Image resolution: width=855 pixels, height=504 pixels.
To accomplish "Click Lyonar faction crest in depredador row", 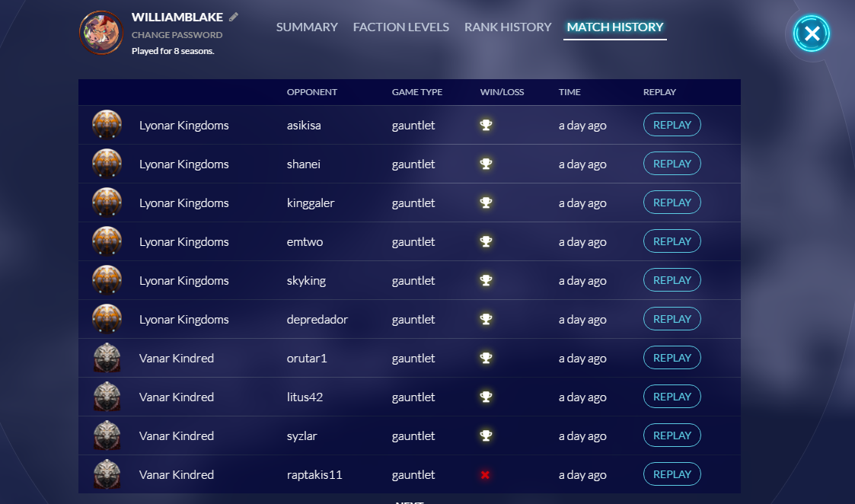I will point(107,318).
